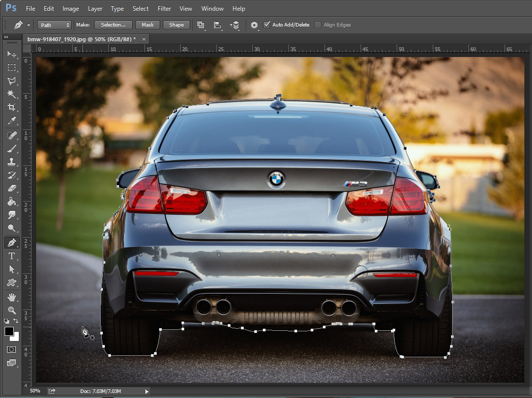This screenshot has height=398, width=532.
Task: Open path operations options
Action: 201,25
